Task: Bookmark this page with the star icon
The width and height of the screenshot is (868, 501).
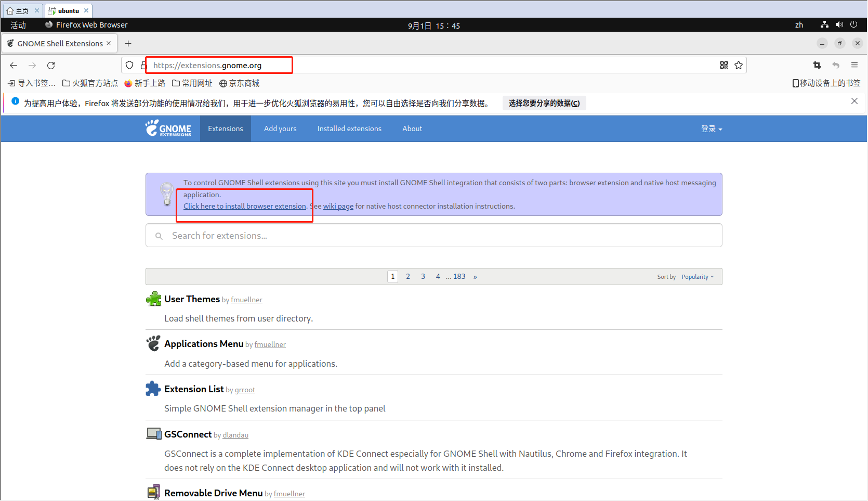Action: [739, 65]
